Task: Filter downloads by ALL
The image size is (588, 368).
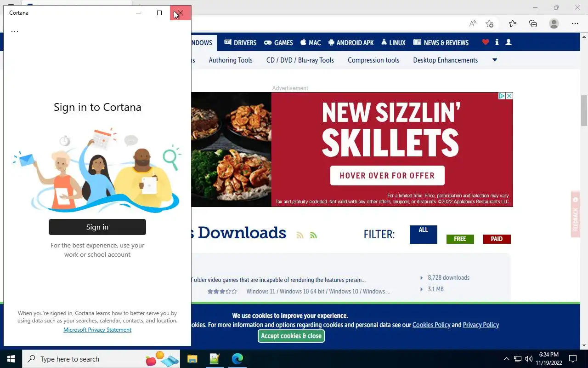Action: tap(424, 234)
